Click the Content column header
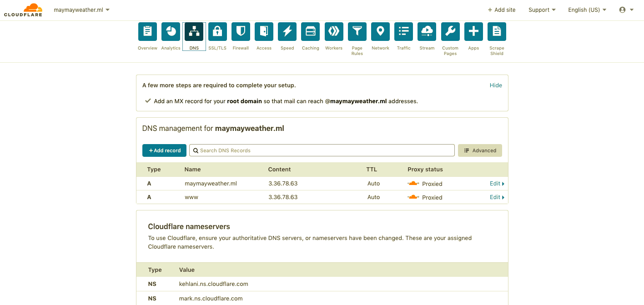Image resolution: width=644 pixels, height=305 pixels. click(279, 169)
